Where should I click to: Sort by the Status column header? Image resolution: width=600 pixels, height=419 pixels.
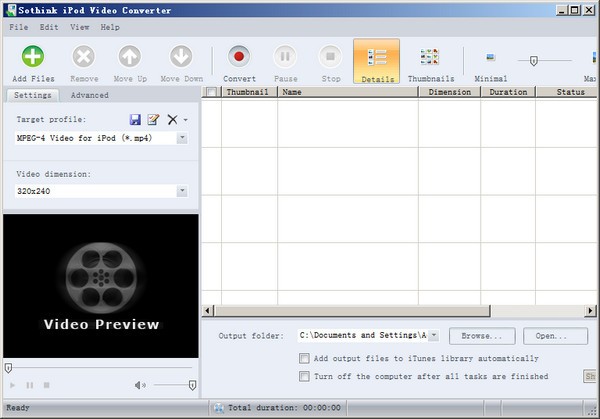tap(567, 92)
